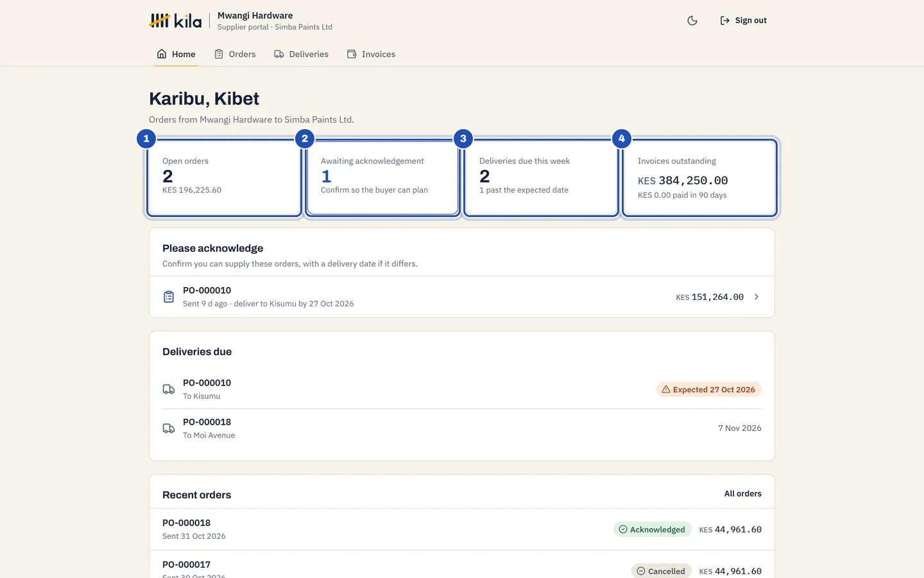Click the 7 Nov 2026 delivery date

[740, 428]
